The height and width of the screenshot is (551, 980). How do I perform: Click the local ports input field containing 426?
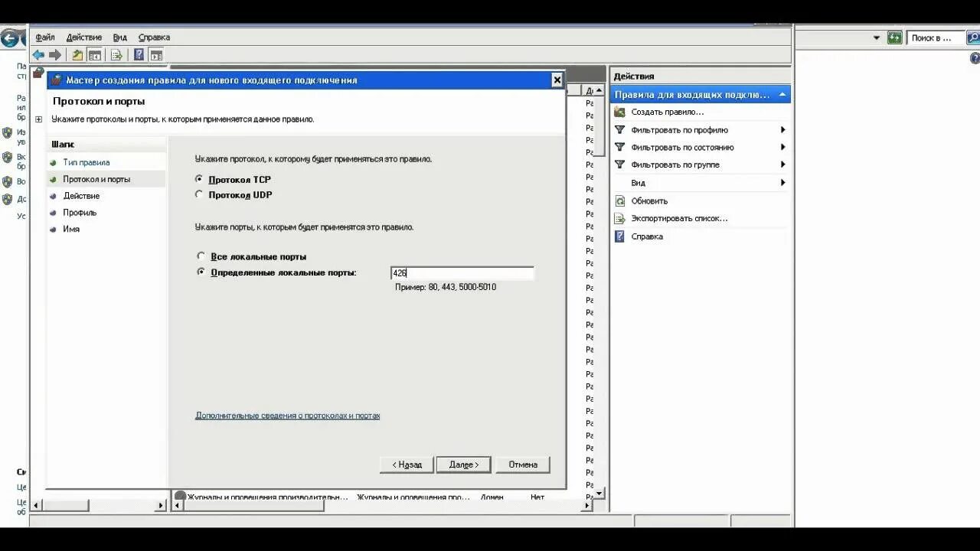(462, 273)
